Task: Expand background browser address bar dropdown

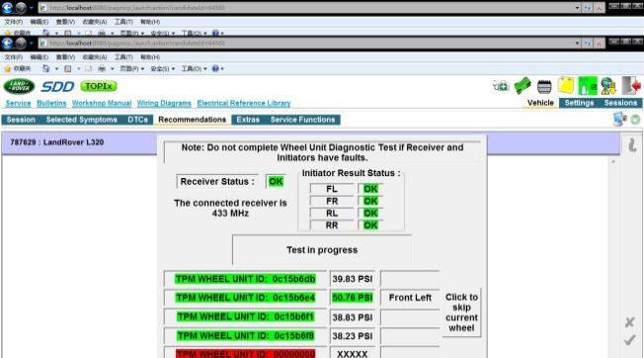Action: [x=578, y=8]
